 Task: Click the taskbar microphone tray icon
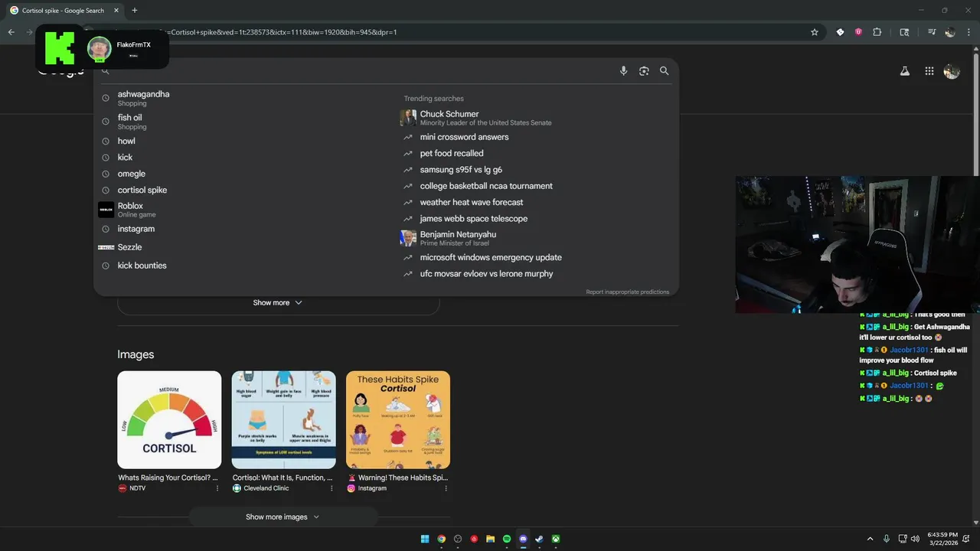(887, 539)
